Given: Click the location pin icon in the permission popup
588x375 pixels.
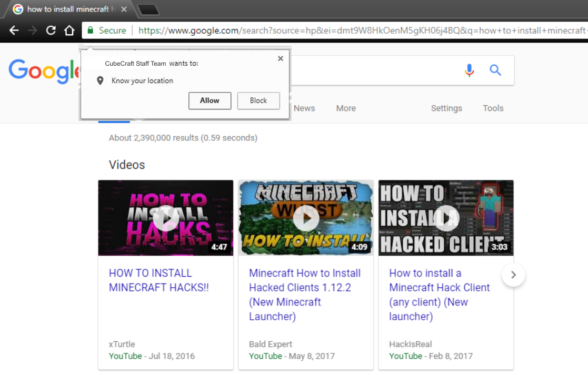Looking at the screenshot, I should pyautogui.click(x=100, y=80).
